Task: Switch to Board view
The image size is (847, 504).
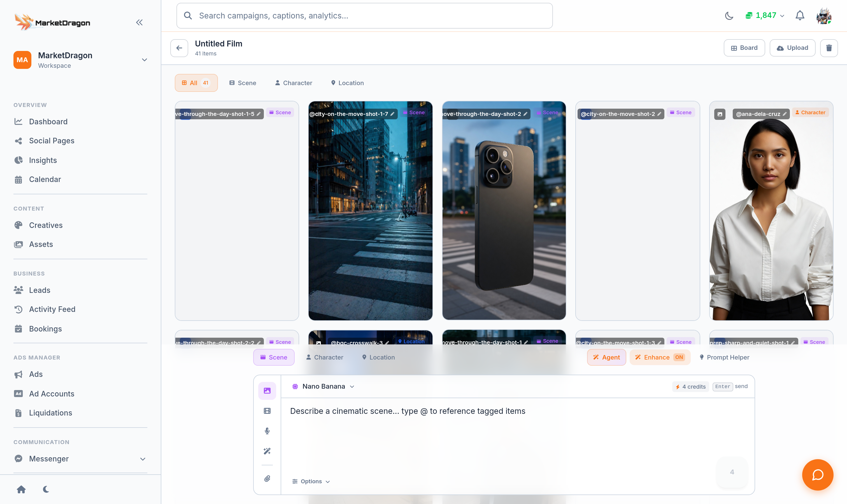Action: (x=744, y=48)
